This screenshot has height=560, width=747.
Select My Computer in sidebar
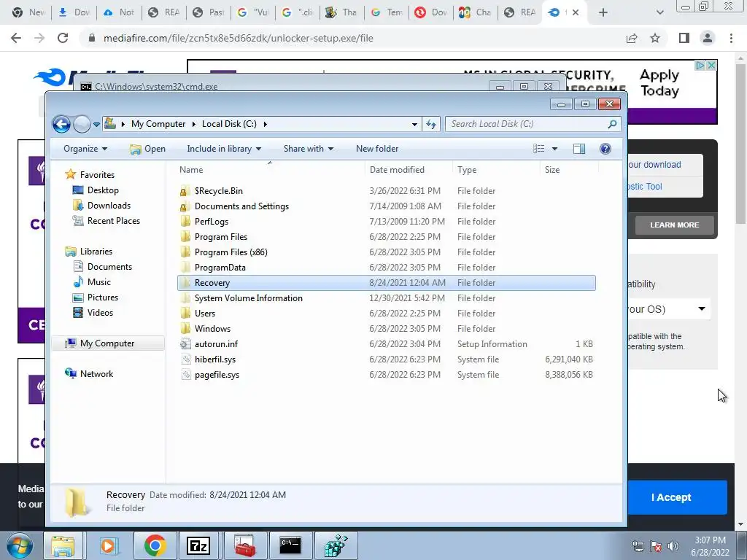(108, 343)
